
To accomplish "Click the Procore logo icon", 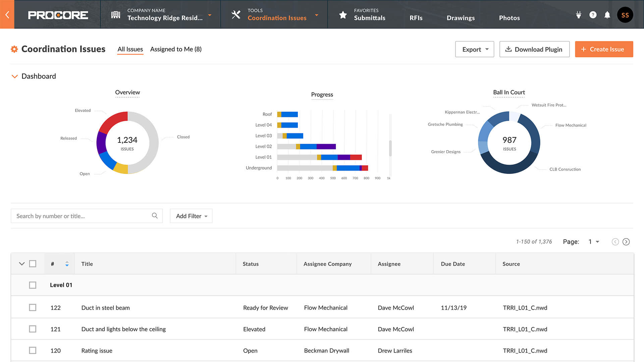I will pyautogui.click(x=58, y=14).
